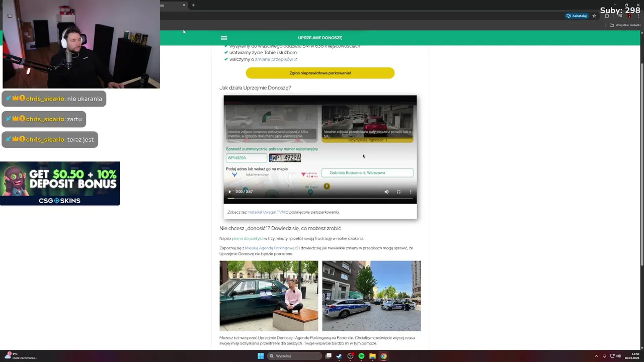Viewport: 644px width, 362px height.
Task: Close the current browser tab
Action: pos(184,5)
